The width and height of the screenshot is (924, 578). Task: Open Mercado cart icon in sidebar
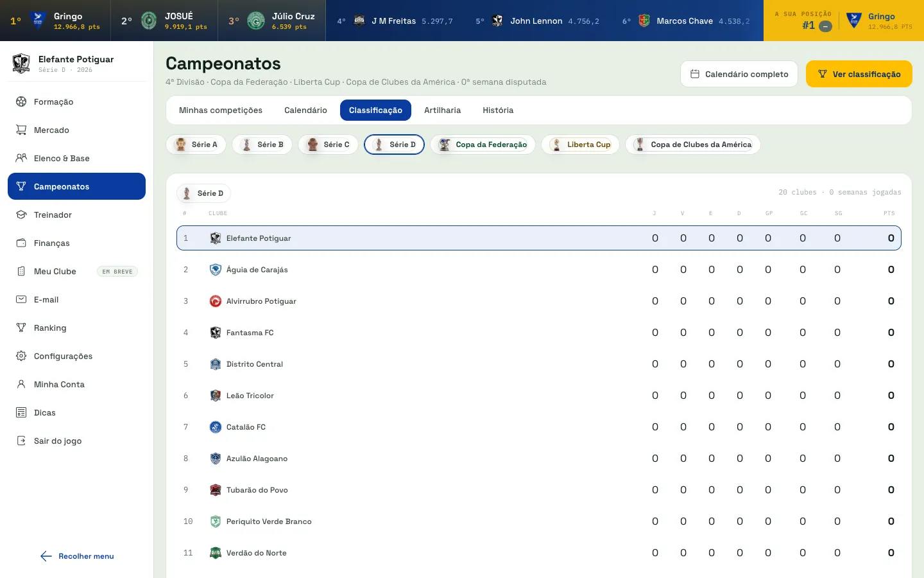(21, 130)
